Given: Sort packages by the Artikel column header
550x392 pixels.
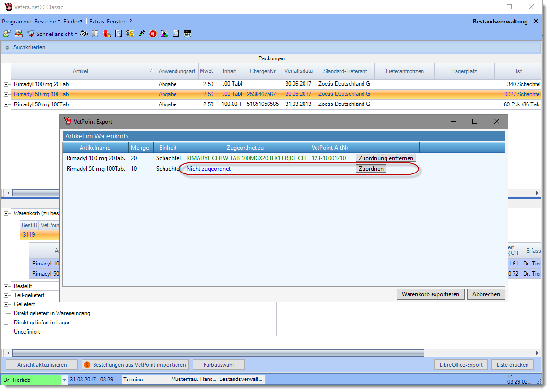Looking at the screenshot, I should point(80,71).
